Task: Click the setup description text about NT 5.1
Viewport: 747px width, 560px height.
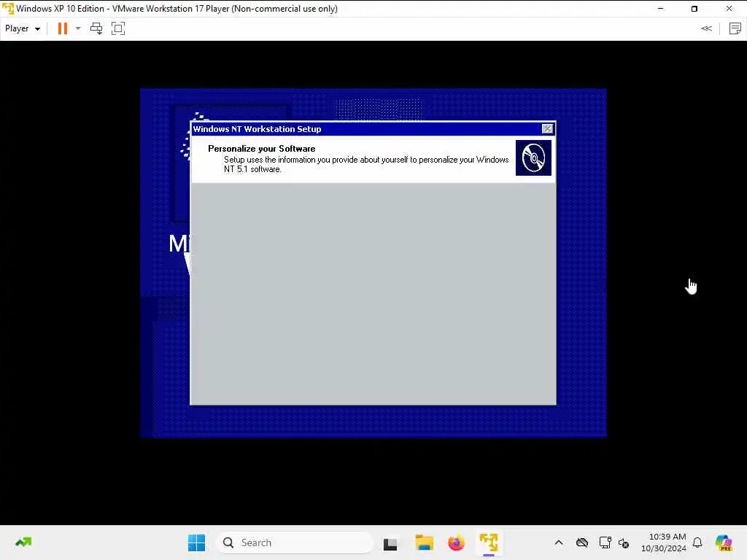Action: pos(366,164)
